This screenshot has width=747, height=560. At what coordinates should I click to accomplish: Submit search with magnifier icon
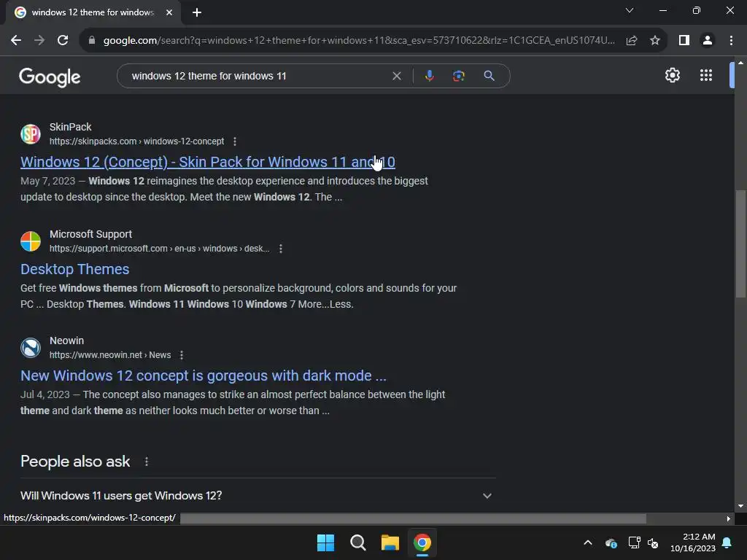[x=489, y=76]
